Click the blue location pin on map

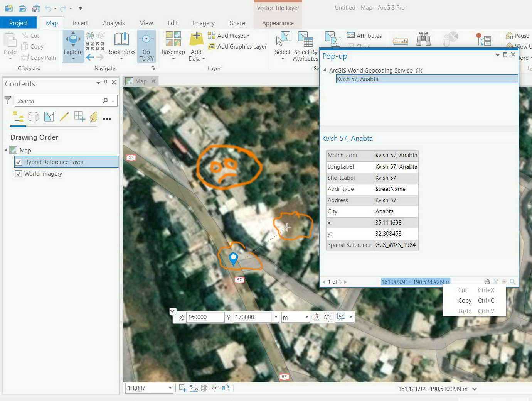233,258
